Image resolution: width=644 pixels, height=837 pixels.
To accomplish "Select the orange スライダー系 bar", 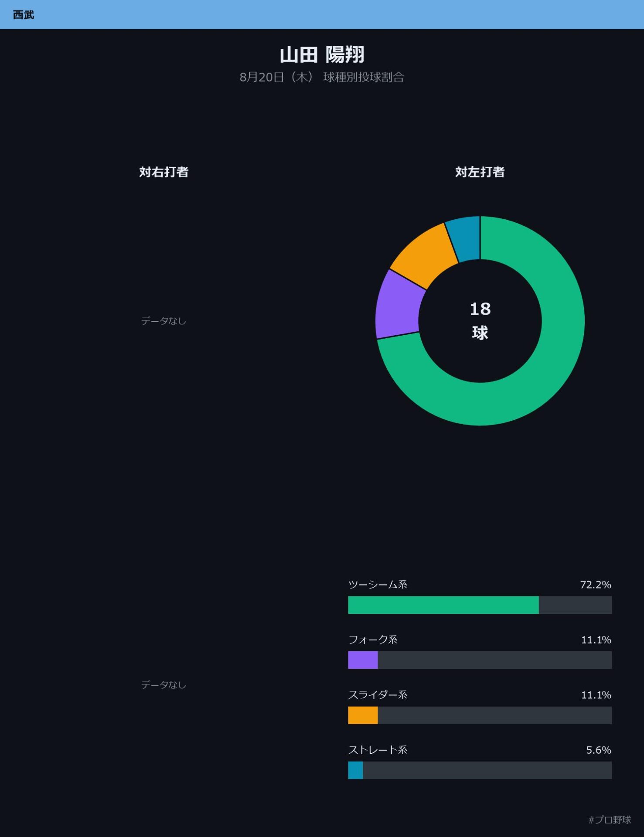I will pos(363,715).
